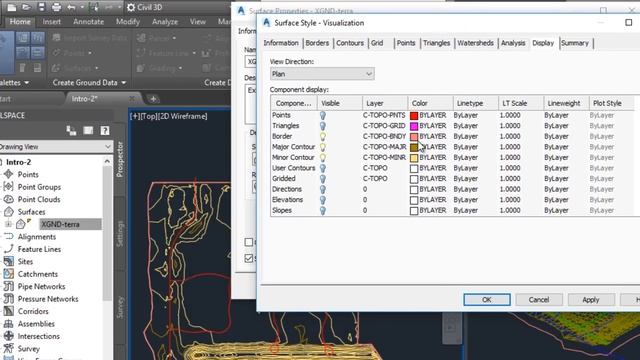Toggle visibility bulb for Triangles component
This screenshot has height=360, width=640.
[x=323, y=126]
